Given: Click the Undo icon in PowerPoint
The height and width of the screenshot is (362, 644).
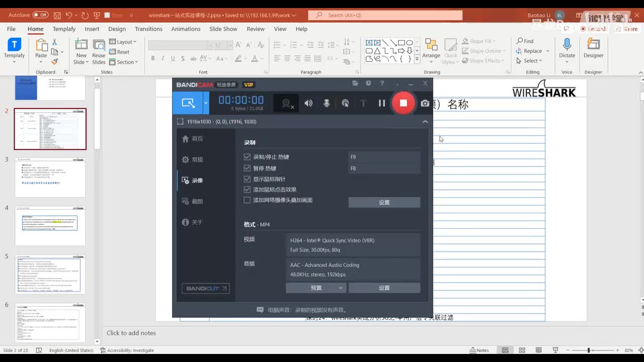Looking at the screenshot, I should click(69, 15).
